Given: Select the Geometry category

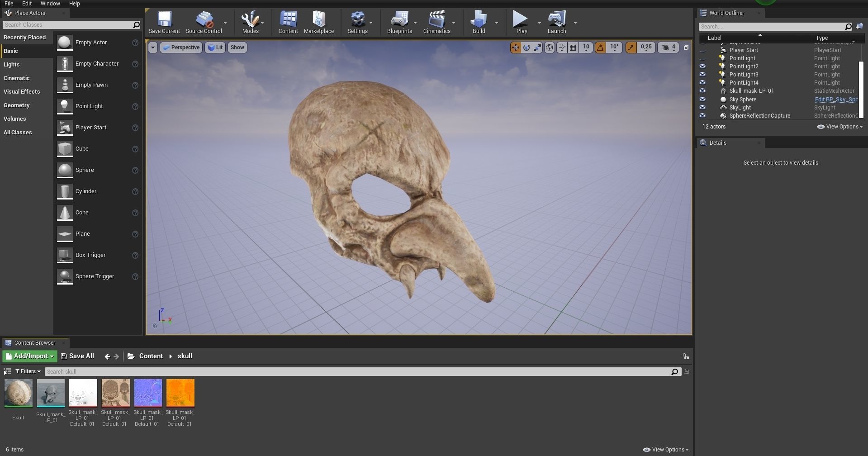Looking at the screenshot, I should coord(27,105).
